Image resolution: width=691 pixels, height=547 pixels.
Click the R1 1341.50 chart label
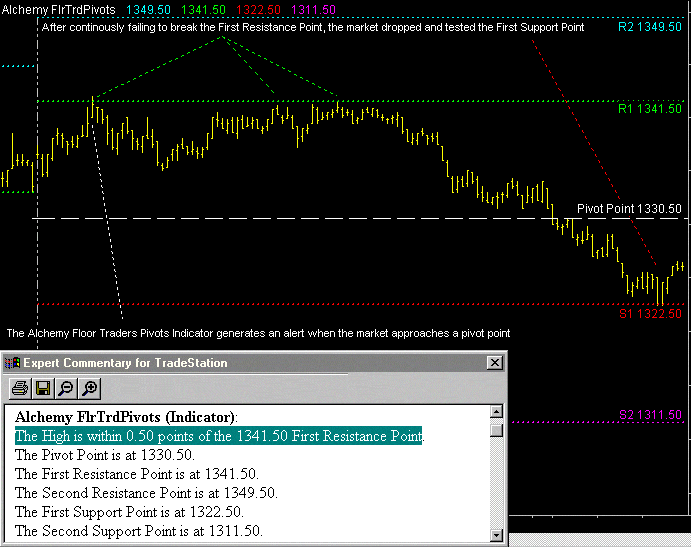click(650, 108)
